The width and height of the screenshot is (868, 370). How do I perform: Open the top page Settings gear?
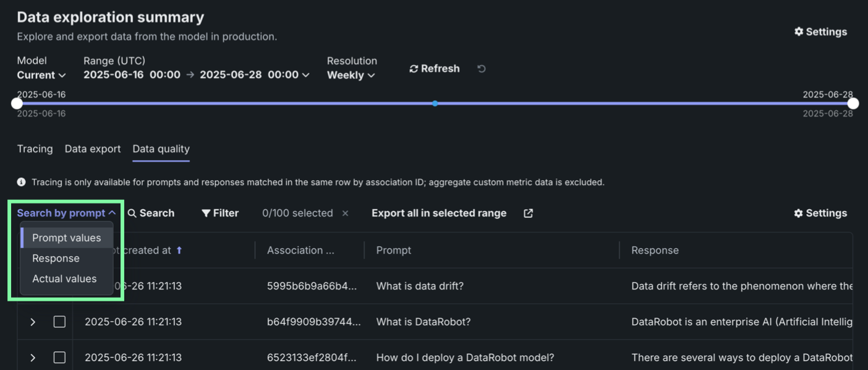820,32
